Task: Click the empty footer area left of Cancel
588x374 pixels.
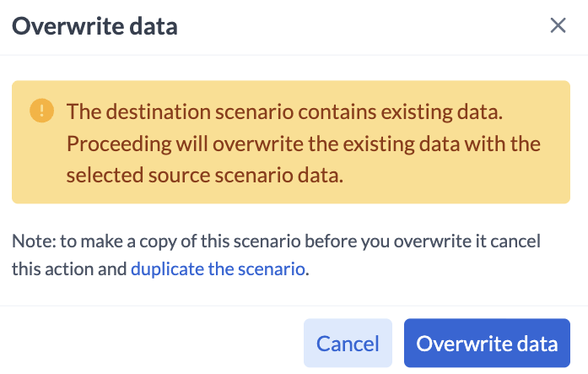Action: [x=152, y=344]
